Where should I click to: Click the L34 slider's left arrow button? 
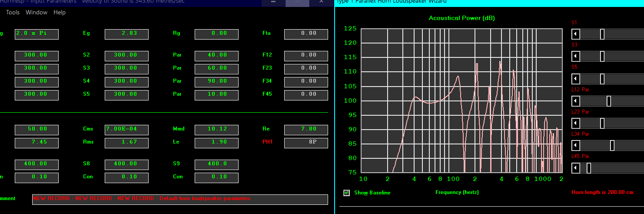pos(576,146)
